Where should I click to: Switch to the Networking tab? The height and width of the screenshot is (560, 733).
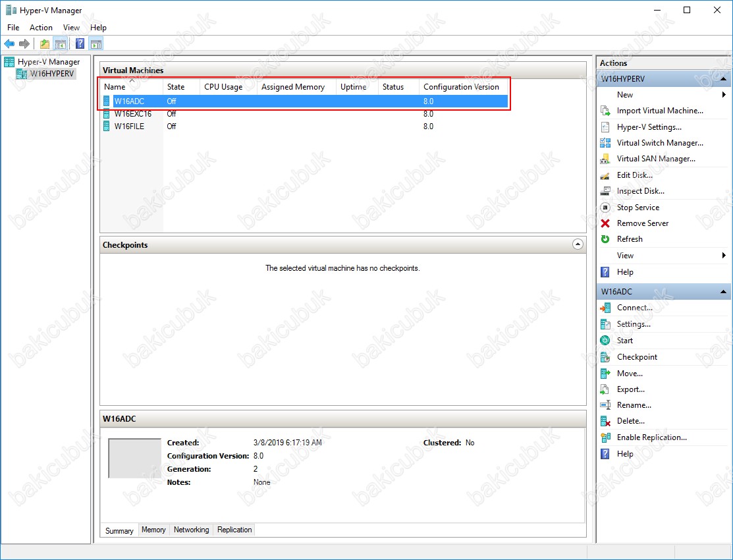pyautogui.click(x=191, y=530)
